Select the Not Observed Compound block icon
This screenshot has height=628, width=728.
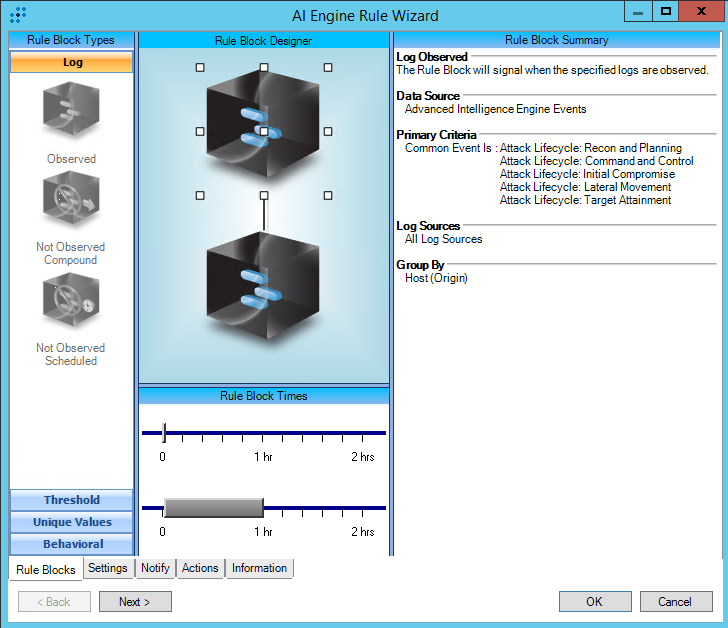(71, 200)
